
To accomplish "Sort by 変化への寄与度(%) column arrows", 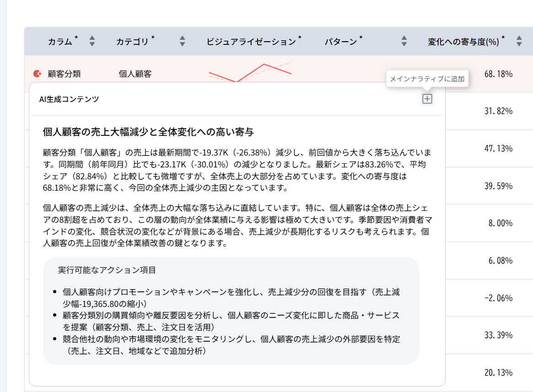I will tap(519, 41).
